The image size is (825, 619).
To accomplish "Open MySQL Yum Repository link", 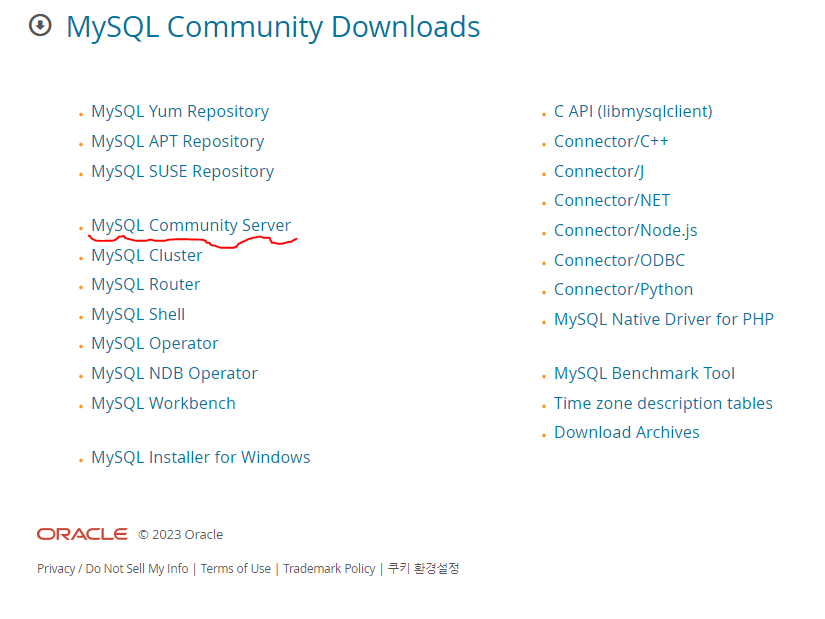I will click(x=180, y=112).
